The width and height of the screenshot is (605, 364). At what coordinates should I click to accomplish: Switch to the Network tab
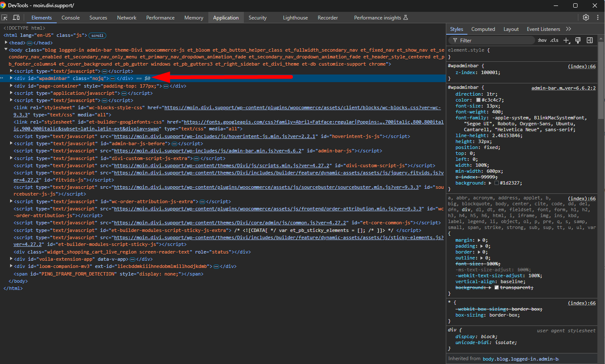click(127, 17)
